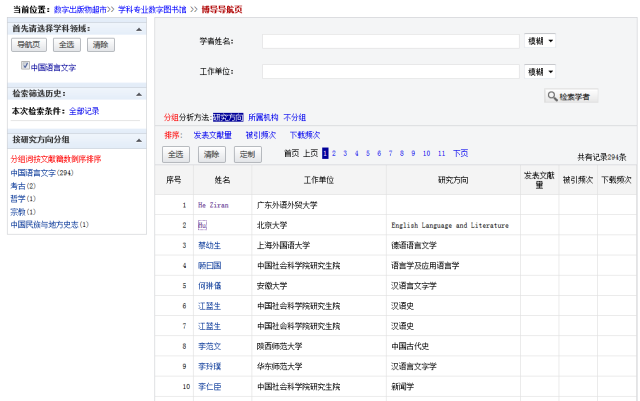The height and width of the screenshot is (401, 640).
Task: Sort by 下载频次
Action: click(305, 135)
